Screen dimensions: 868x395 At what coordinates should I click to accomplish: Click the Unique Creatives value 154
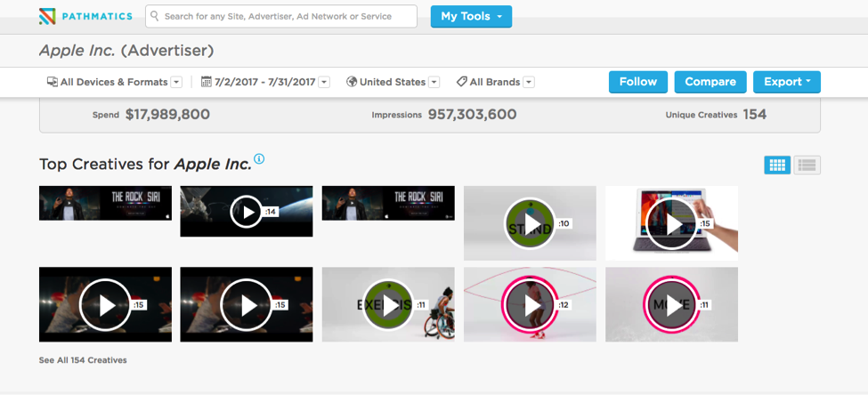coord(755,115)
